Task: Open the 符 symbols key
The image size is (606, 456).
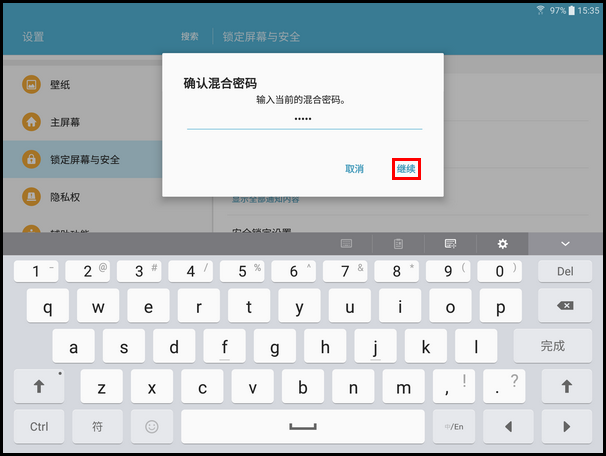Action: [97, 427]
